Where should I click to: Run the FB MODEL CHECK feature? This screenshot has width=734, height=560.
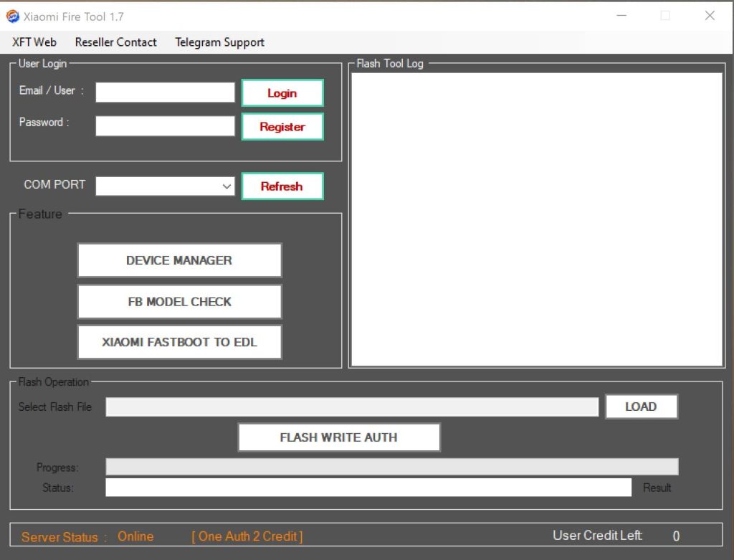[179, 302]
